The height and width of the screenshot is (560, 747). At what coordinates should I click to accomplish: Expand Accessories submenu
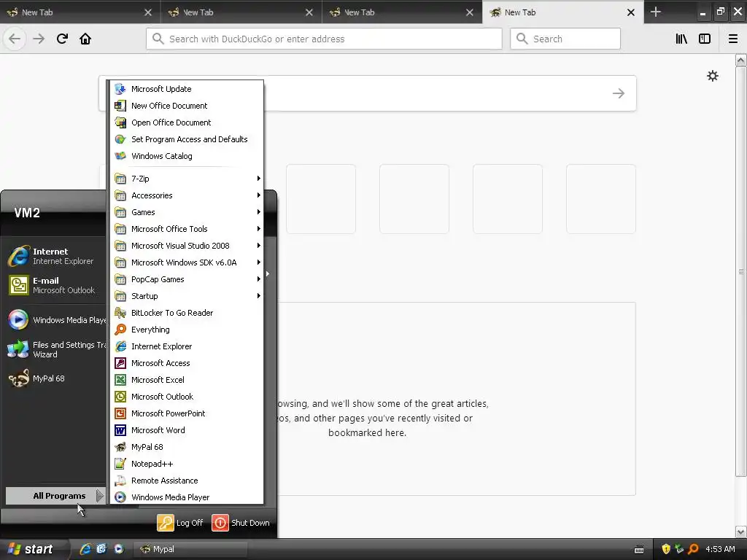[x=187, y=195]
